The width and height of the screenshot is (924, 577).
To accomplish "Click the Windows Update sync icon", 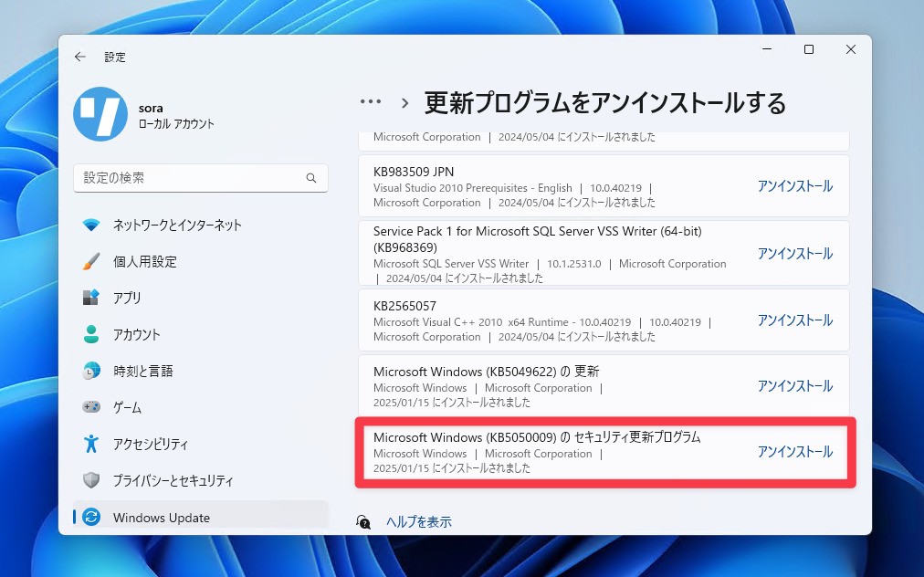I will click(90, 517).
